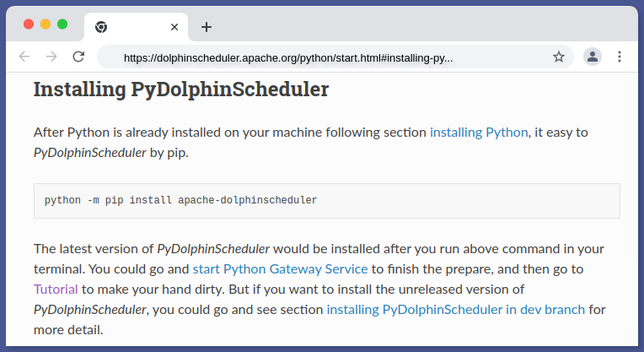The image size is (644, 352).
Task: Select the active Chrome tab
Action: pyautogui.click(x=136, y=27)
